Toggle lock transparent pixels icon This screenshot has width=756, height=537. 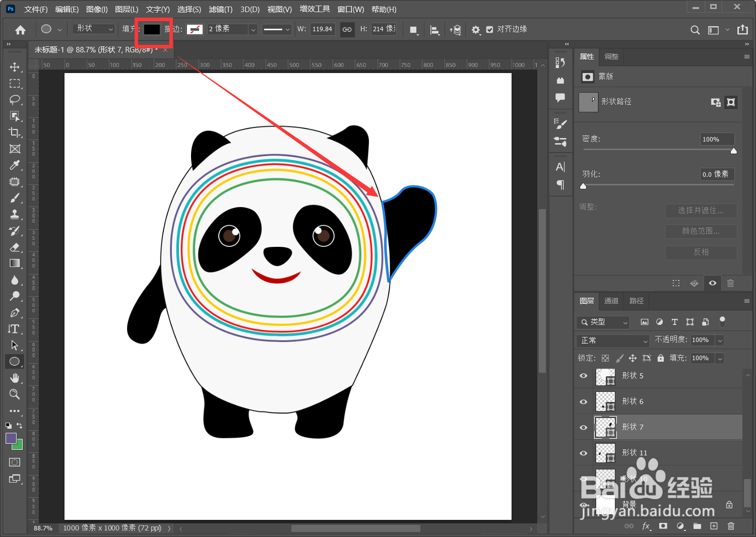(x=605, y=358)
